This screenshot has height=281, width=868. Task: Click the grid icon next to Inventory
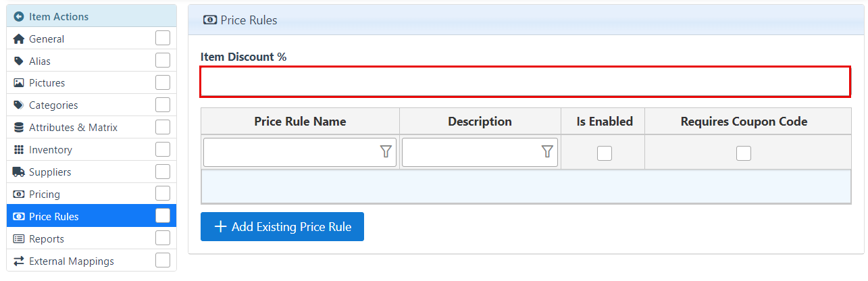tap(19, 150)
